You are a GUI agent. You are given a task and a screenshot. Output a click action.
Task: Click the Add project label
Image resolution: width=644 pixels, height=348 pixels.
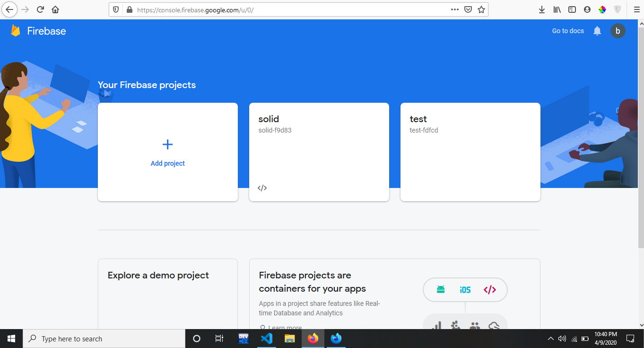click(x=167, y=163)
